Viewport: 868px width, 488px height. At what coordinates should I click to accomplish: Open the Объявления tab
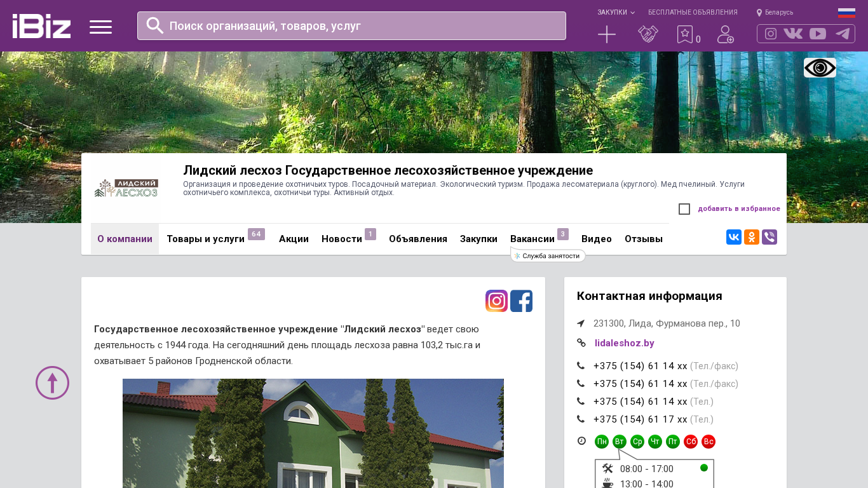pyautogui.click(x=418, y=239)
